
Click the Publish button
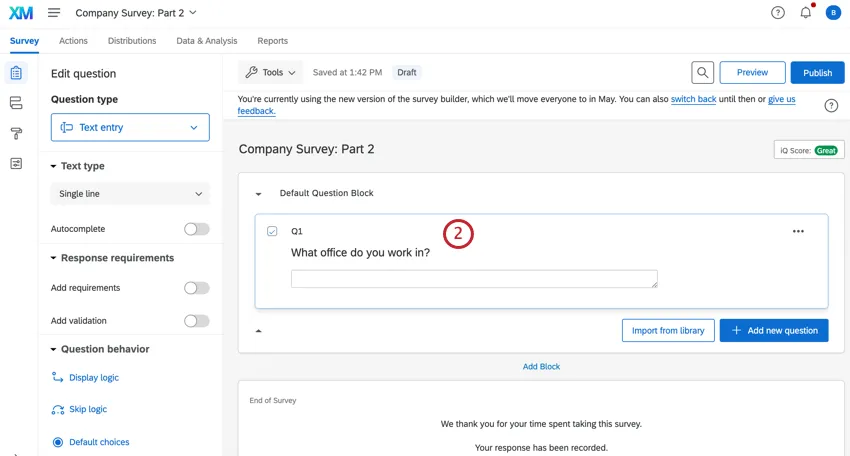[x=817, y=73]
